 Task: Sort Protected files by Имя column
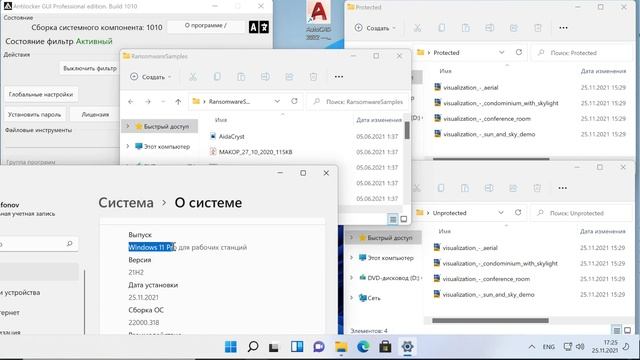pyautogui.click(x=445, y=71)
